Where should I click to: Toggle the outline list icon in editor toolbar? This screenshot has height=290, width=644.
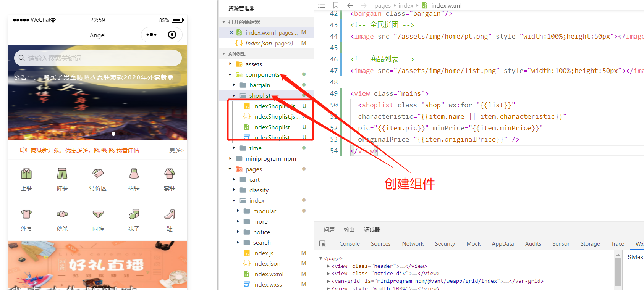[322, 5]
